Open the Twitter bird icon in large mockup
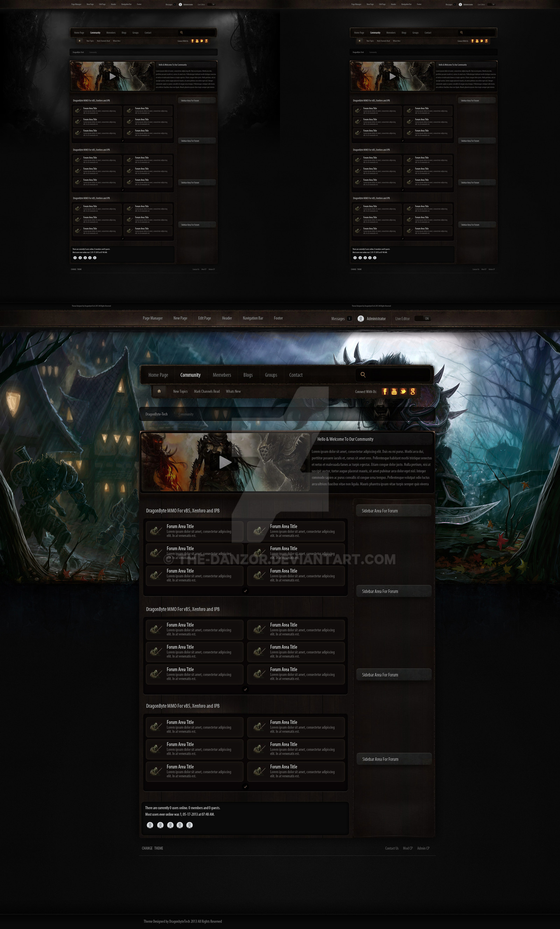The image size is (560, 929). point(403,391)
